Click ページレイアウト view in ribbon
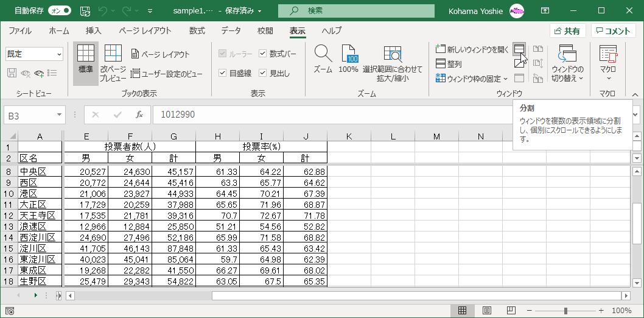 (160, 54)
